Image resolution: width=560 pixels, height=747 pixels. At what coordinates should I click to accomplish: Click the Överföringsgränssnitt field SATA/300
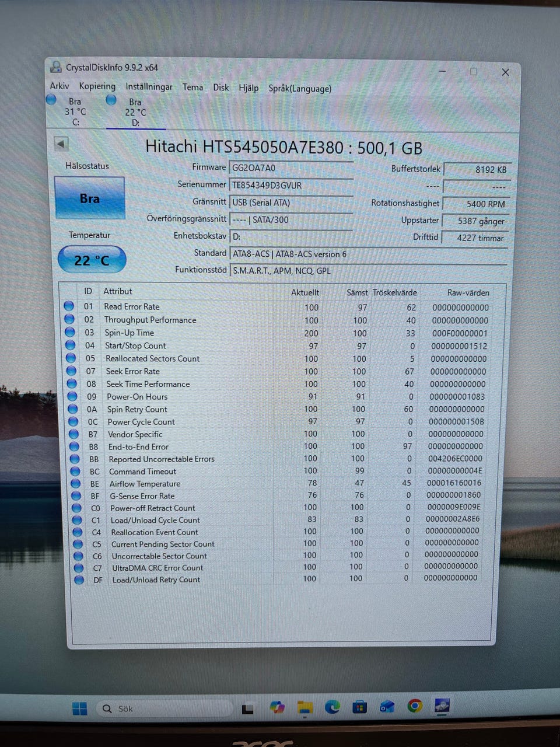tap(291, 220)
